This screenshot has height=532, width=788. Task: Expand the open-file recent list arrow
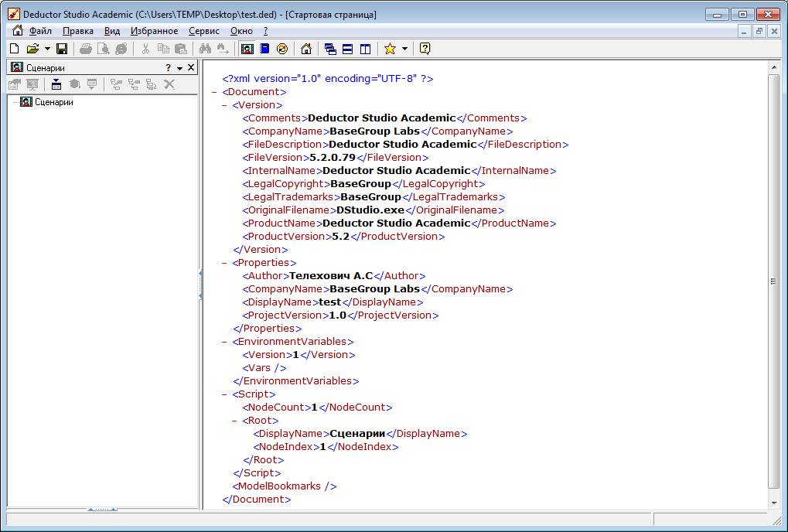47,49
